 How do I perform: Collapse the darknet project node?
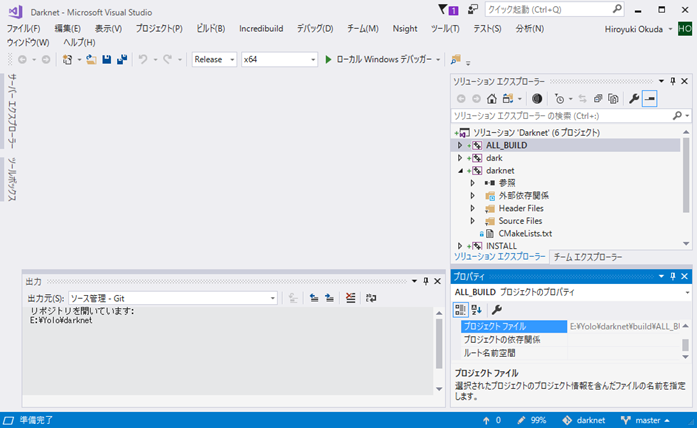click(x=460, y=171)
